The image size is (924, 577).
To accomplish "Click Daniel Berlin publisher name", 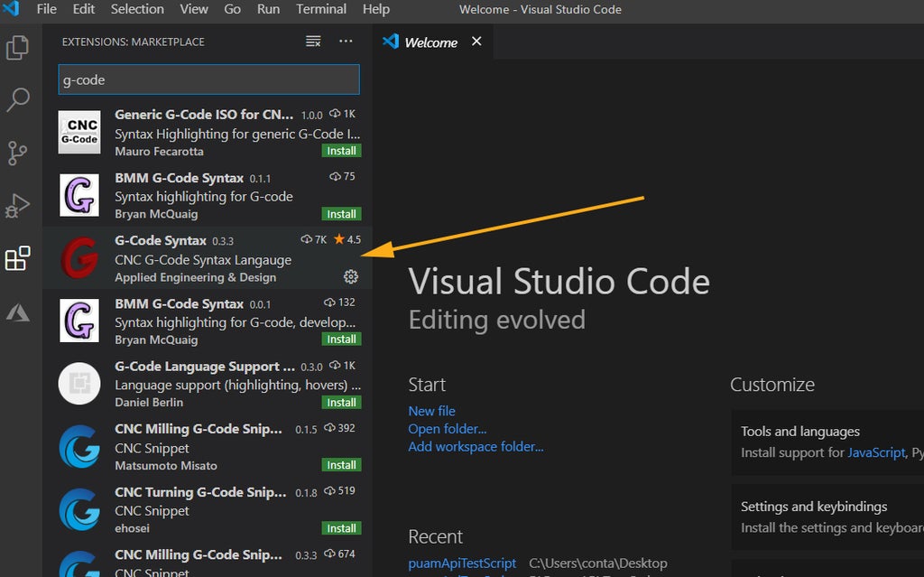I will pos(149,403).
